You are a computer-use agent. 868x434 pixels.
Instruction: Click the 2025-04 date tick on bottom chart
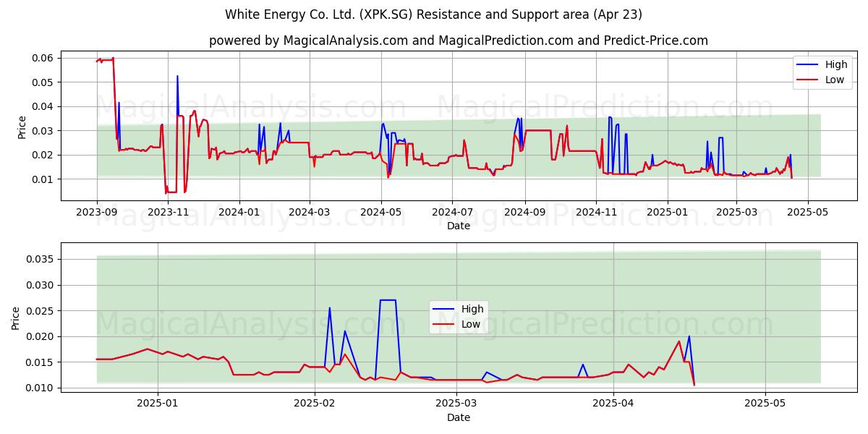click(613, 403)
